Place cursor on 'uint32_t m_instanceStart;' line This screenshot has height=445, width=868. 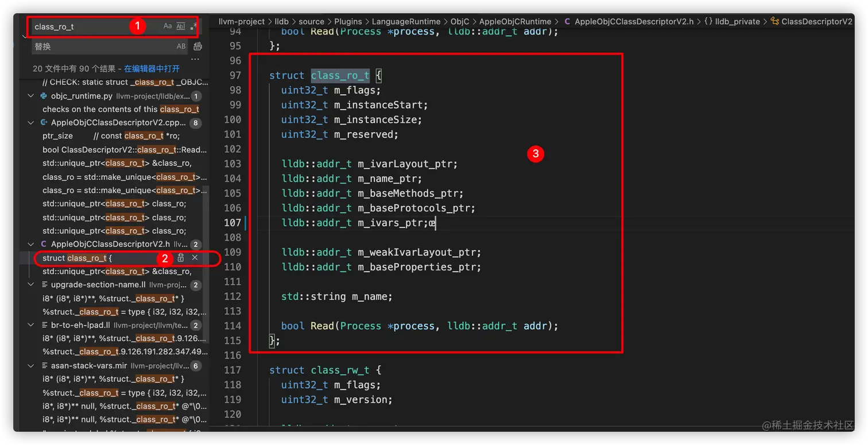point(354,105)
